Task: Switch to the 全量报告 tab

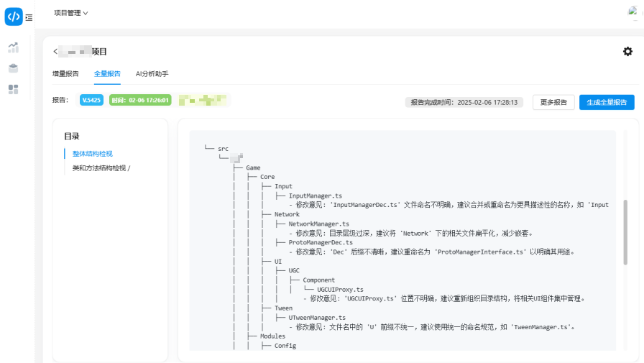Action: (x=107, y=74)
